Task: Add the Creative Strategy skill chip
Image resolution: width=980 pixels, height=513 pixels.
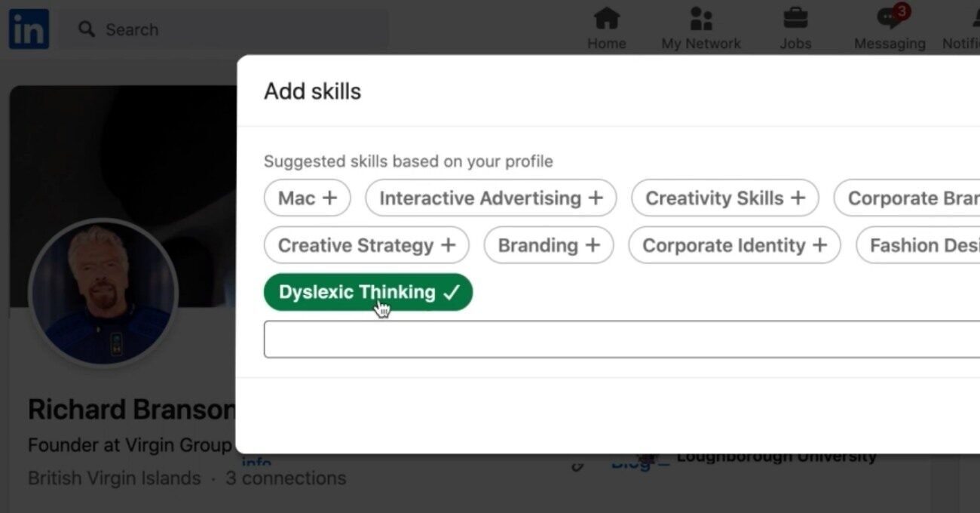Action: click(x=366, y=245)
